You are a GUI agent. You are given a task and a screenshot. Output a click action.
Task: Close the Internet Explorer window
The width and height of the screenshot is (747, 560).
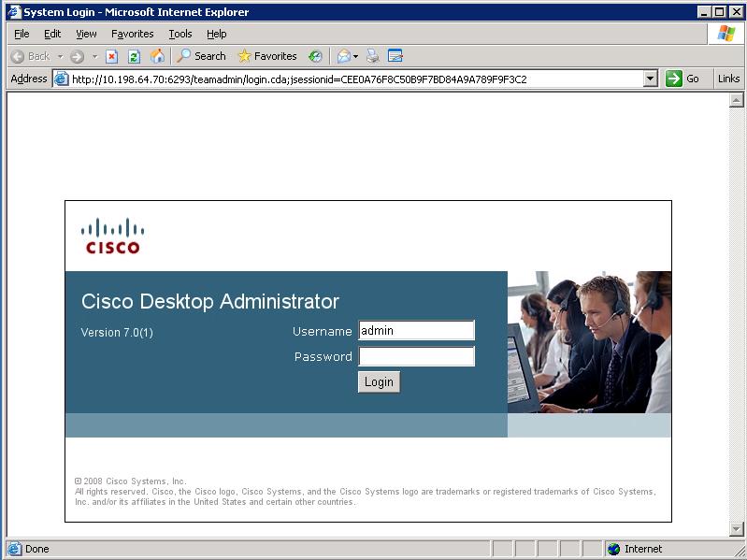coord(736,12)
